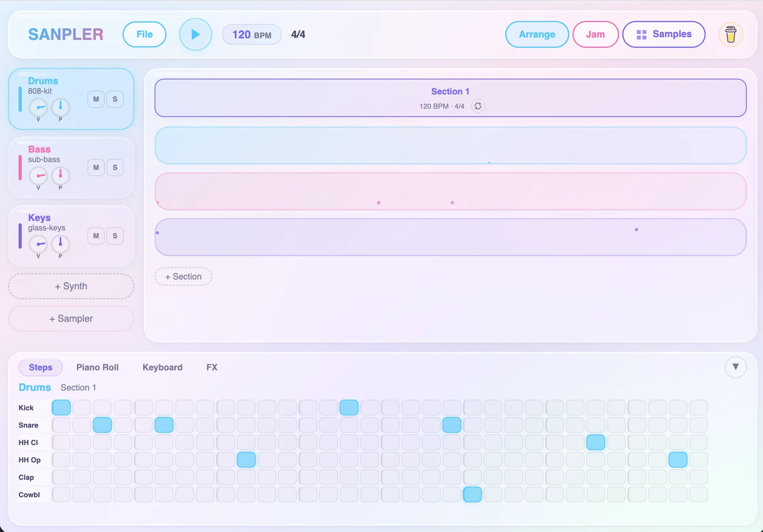This screenshot has height=532, width=763.
Task: Click the Drums pan knob
Action: 60,107
